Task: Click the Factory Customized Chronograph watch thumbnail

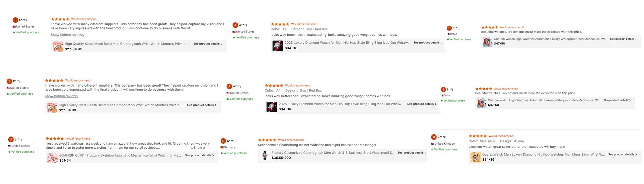Action: [x=265, y=155]
